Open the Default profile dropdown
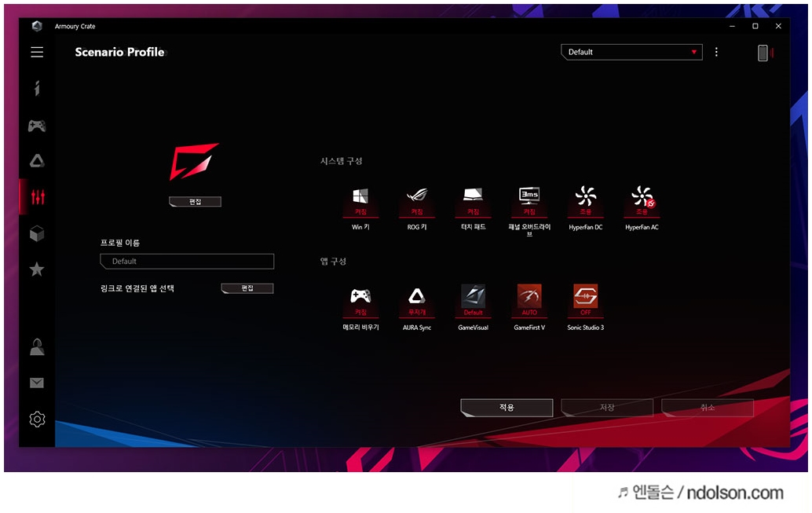The image size is (812, 513). click(632, 52)
